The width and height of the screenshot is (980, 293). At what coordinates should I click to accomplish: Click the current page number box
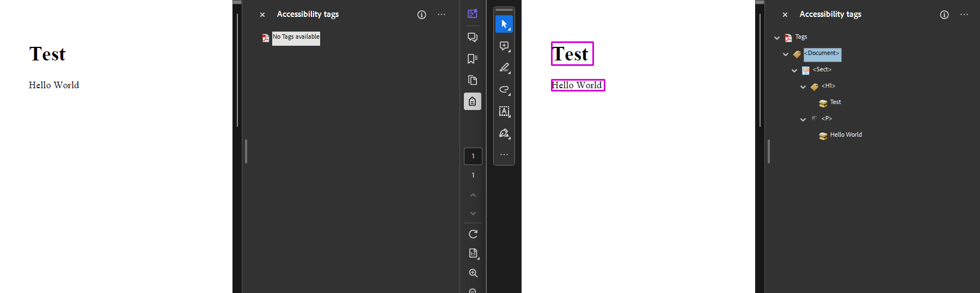[473, 156]
